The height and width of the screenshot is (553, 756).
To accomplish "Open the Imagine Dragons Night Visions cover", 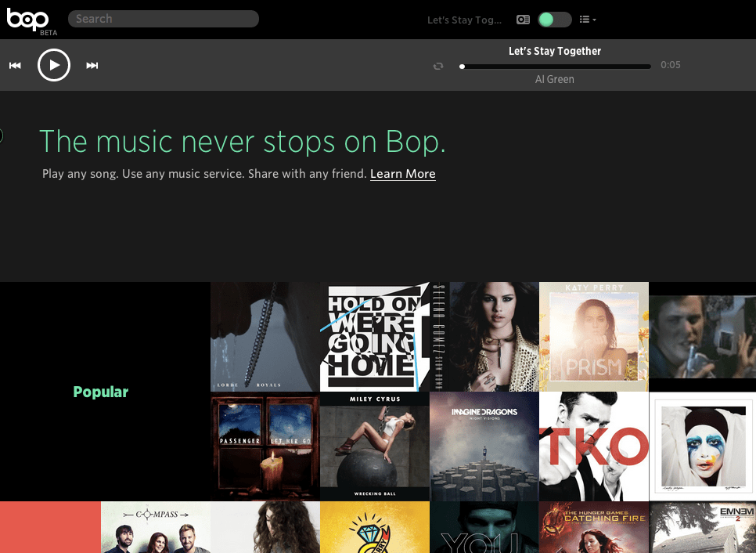I will (x=484, y=446).
